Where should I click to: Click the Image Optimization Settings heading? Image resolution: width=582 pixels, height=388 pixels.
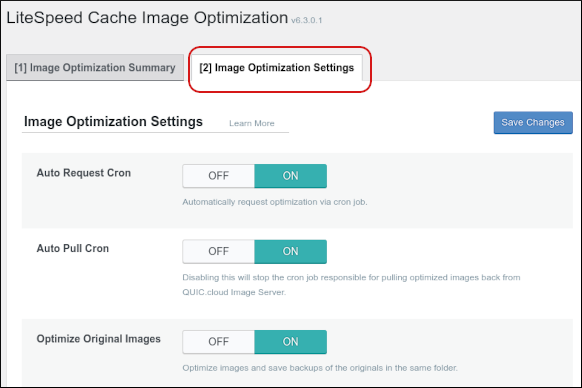click(x=113, y=121)
